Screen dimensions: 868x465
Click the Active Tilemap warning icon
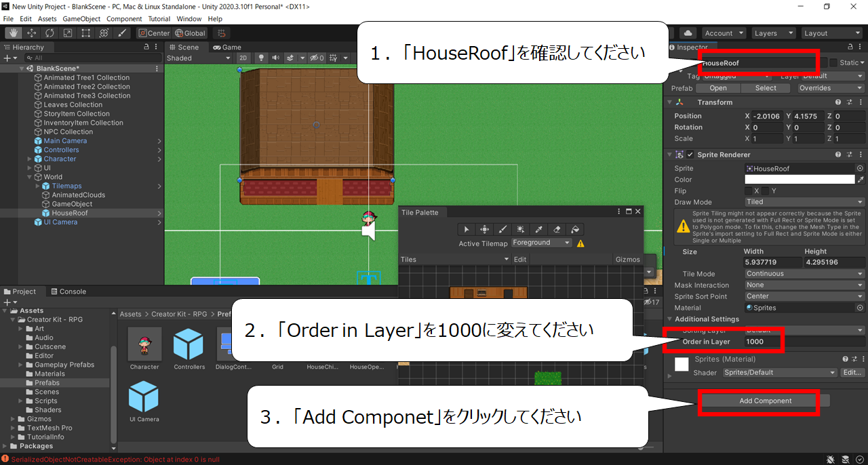click(x=580, y=243)
